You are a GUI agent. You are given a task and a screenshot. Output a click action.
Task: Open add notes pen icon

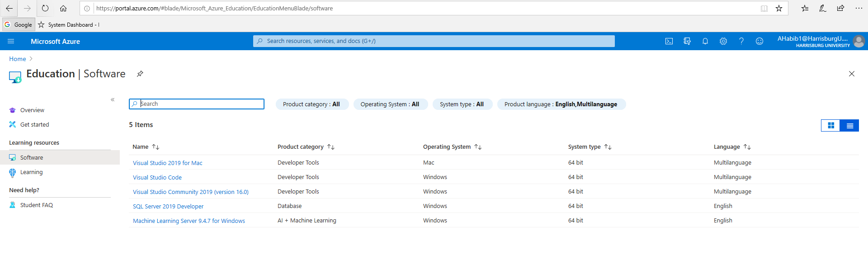coord(823,8)
